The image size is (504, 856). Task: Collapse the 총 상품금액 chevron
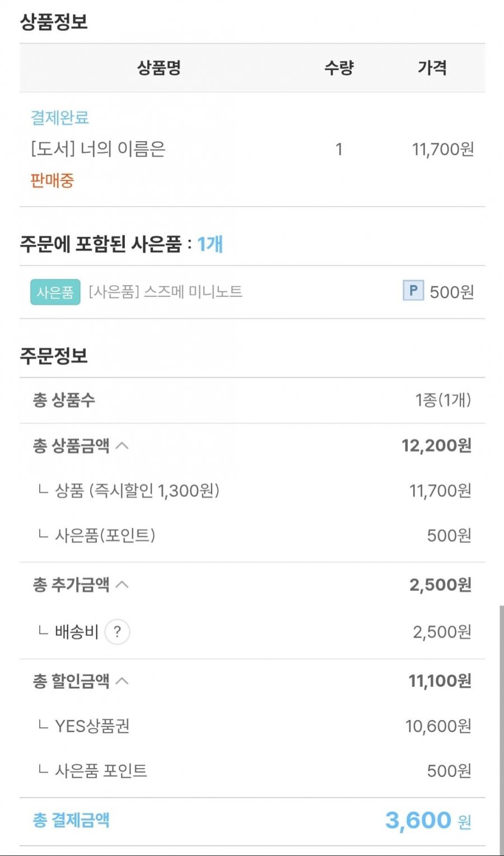(x=122, y=445)
